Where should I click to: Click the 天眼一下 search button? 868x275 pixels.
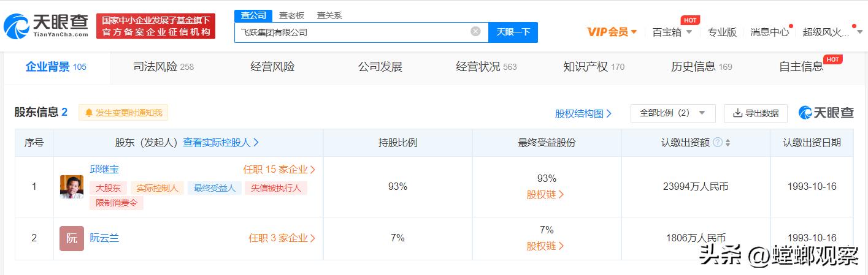pos(513,32)
